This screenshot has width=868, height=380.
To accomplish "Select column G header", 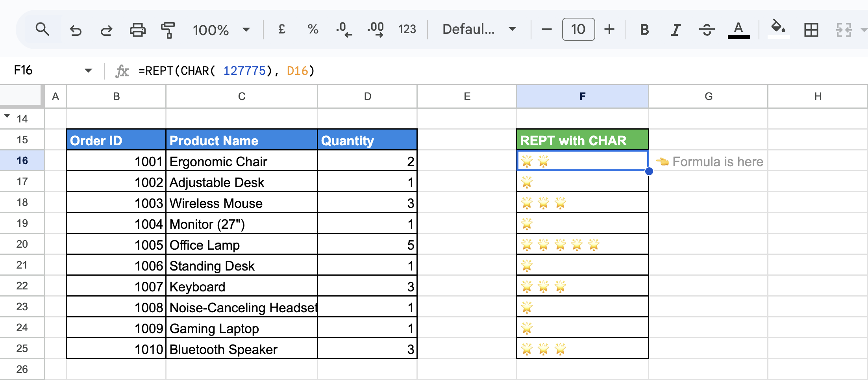I will 708,96.
